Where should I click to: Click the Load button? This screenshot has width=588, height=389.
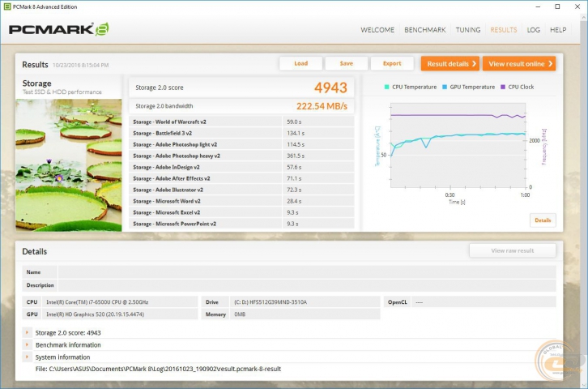point(300,63)
